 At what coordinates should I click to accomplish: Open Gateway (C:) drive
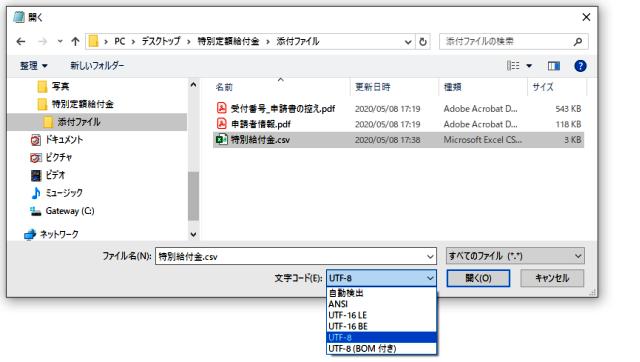click(70, 211)
